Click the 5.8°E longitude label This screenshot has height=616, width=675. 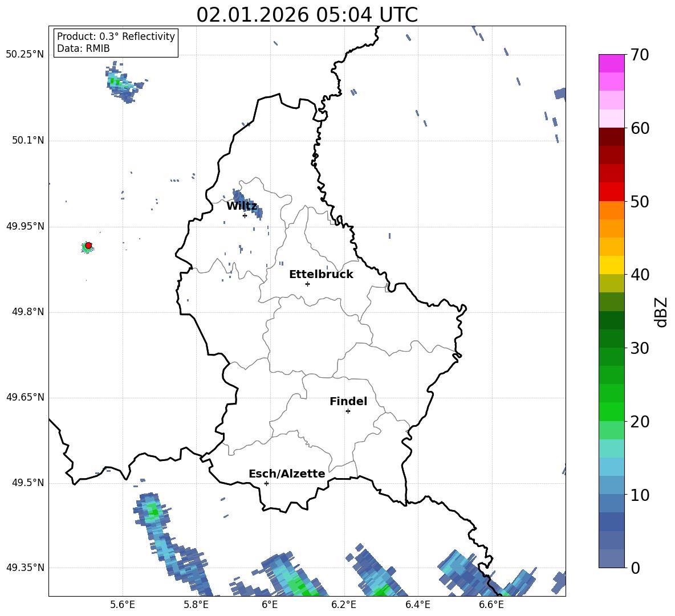[196, 605]
